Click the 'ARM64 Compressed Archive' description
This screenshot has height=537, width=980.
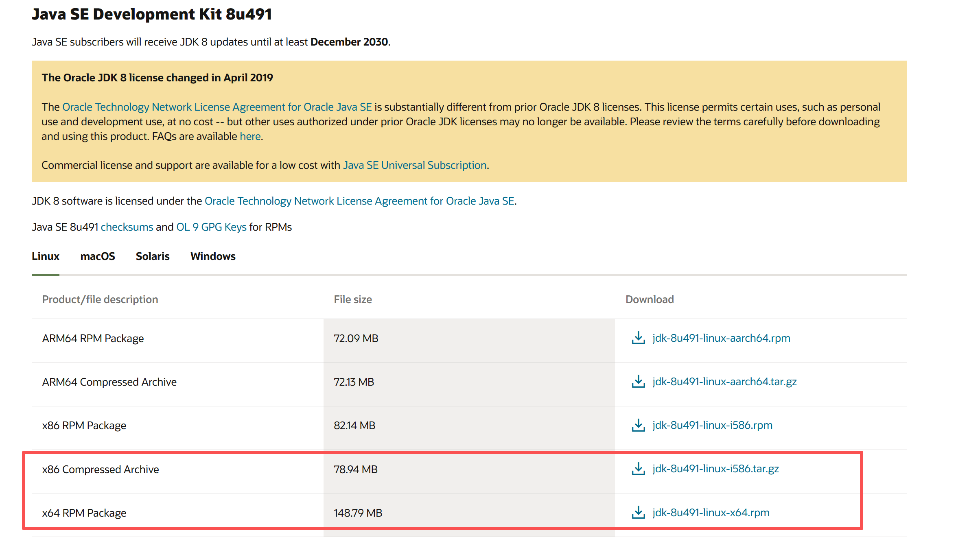[109, 382]
